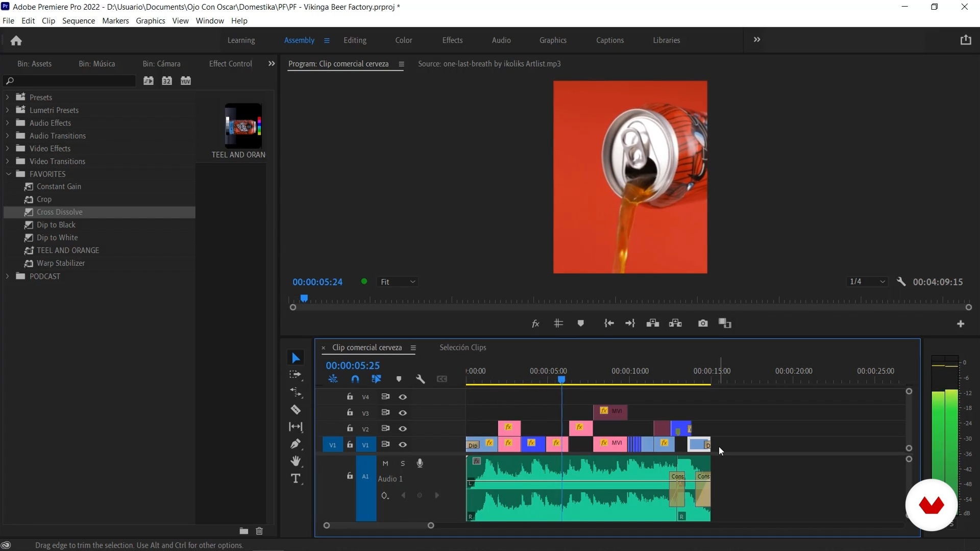
Task: Click the Add Marker icon in program monitor
Action: (580, 323)
